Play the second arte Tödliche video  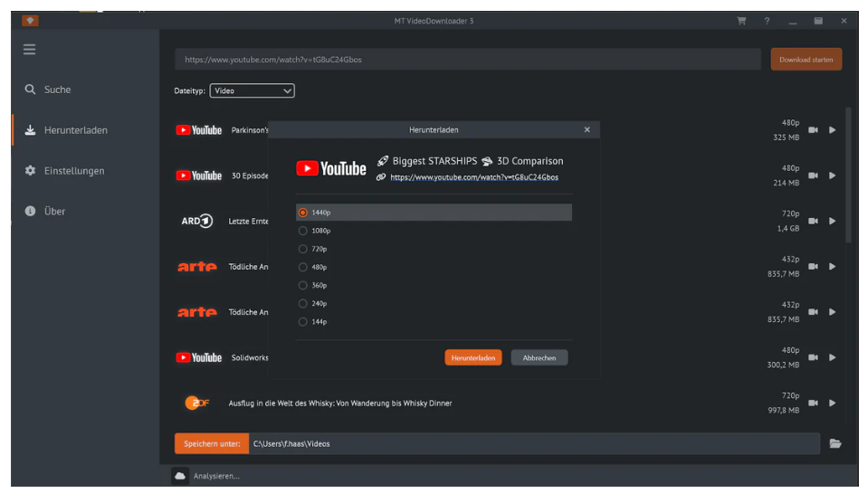tap(832, 311)
